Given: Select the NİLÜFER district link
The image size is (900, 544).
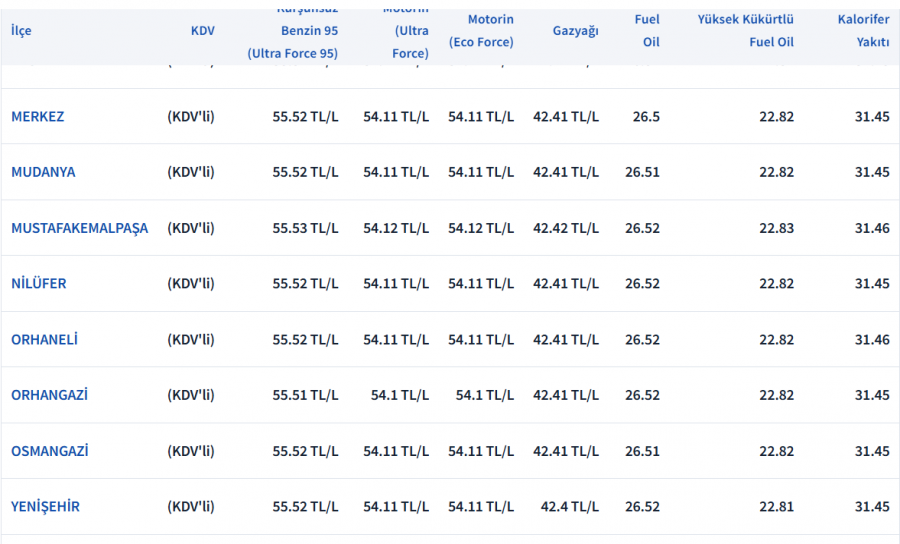Looking at the screenshot, I should pyautogui.click(x=39, y=284).
